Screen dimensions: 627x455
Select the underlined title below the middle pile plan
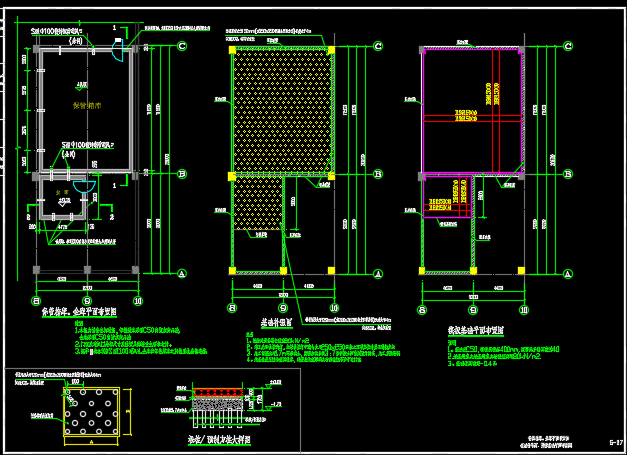pos(277,323)
